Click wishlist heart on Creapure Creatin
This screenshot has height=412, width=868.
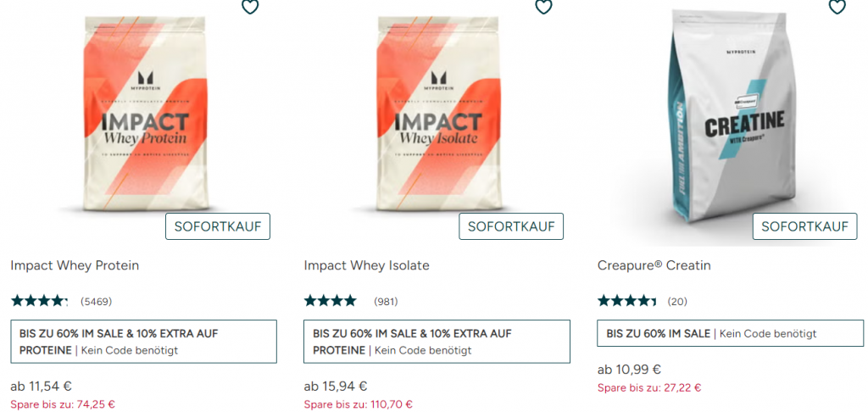tap(837, 6)
